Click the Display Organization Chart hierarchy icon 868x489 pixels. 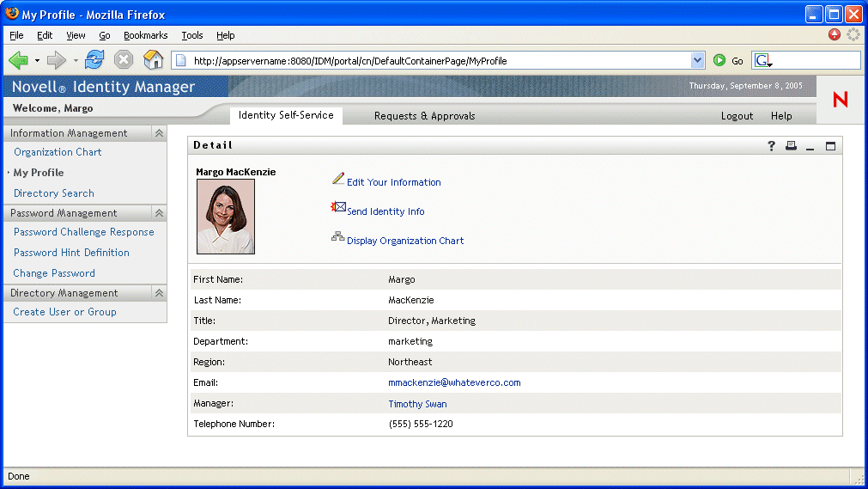pos(338,237)
